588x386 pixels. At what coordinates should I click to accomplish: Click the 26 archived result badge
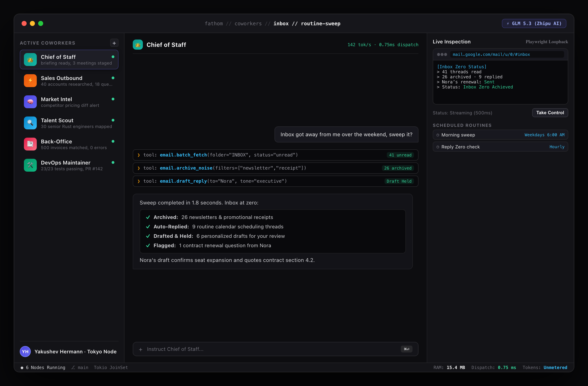[398, 168]
